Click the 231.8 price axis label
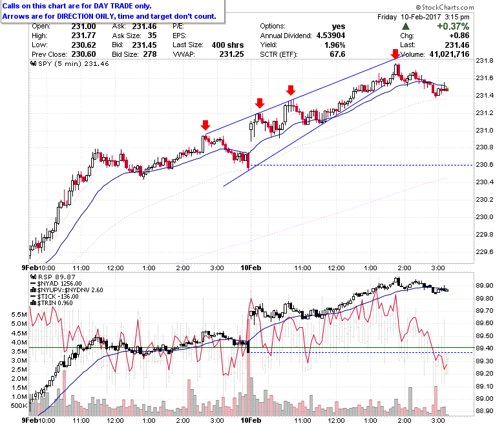This screenshot has height=426, width=504. 485,61
